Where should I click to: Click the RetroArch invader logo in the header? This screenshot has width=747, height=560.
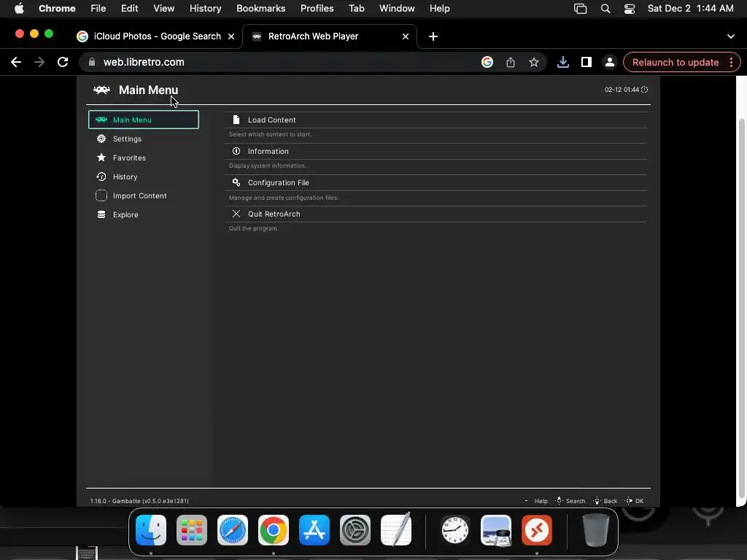pos(101,90)
